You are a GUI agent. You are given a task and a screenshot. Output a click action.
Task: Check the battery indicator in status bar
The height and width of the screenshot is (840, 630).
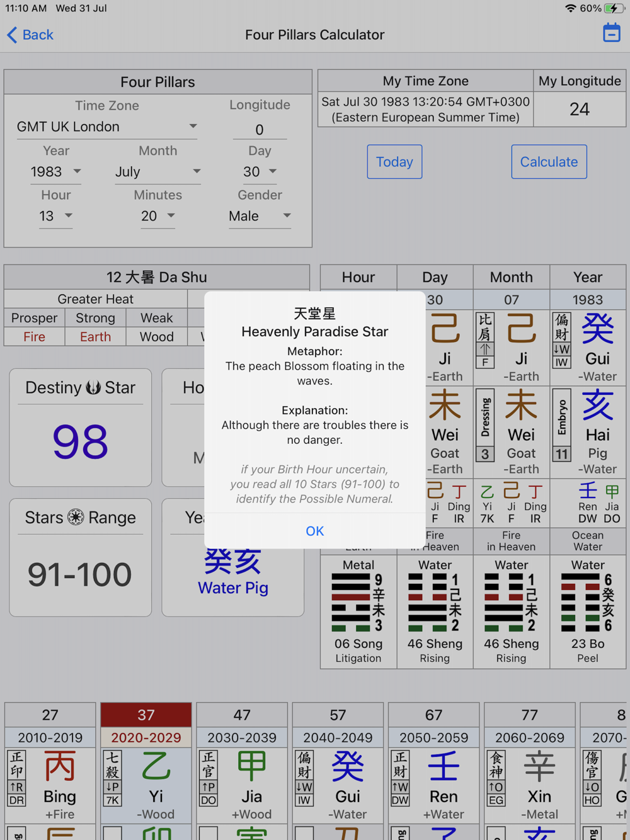tap(614, 8)
